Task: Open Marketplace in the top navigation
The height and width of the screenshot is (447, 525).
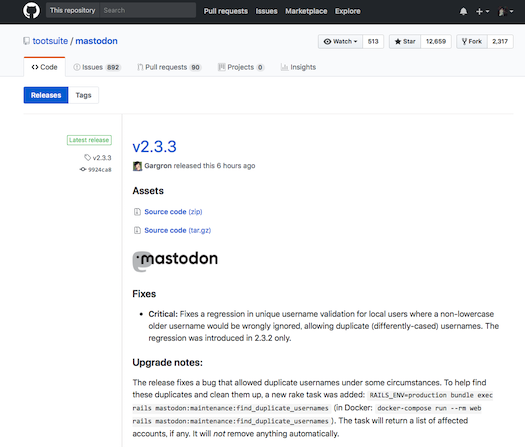Action: click(306, 11)
